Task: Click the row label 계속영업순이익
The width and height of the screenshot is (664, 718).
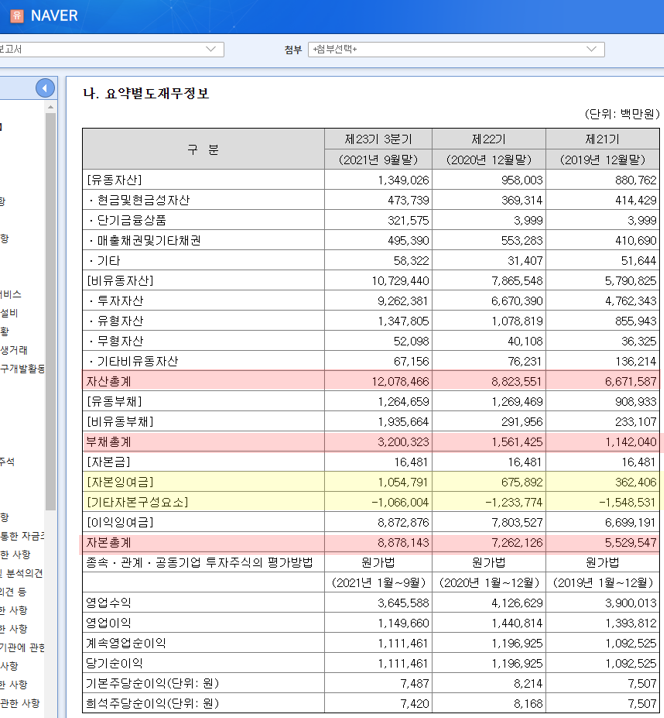Action: click(x=126, y=643)
